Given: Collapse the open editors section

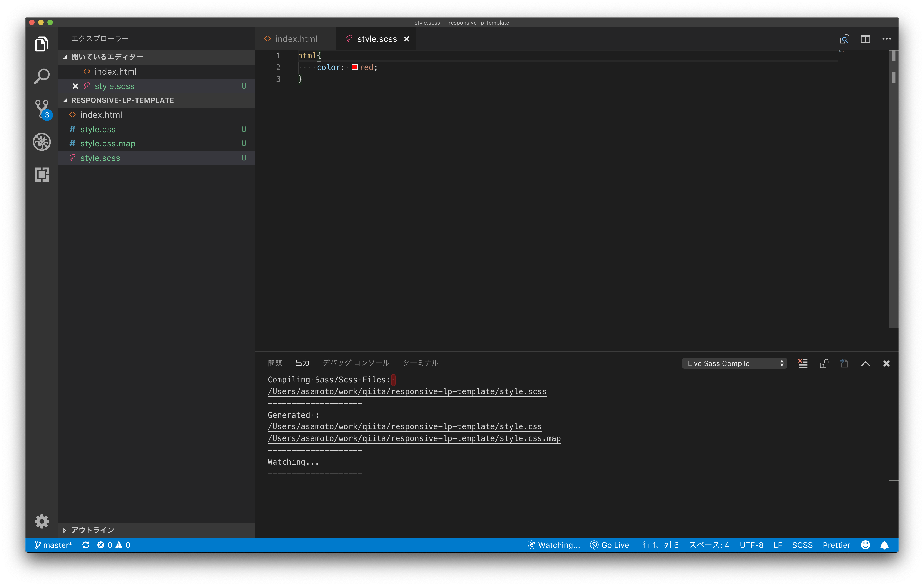Looking at the screenshot, I should pos(156,57).
